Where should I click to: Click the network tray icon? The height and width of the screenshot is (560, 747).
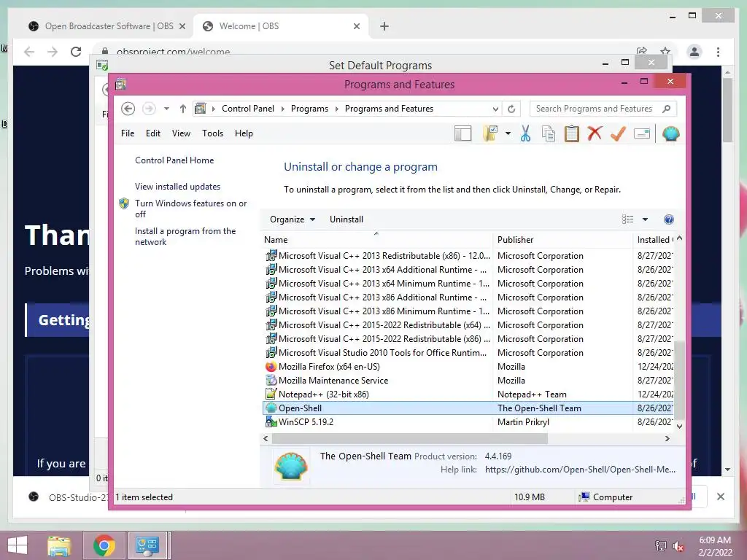click(660, 546)
